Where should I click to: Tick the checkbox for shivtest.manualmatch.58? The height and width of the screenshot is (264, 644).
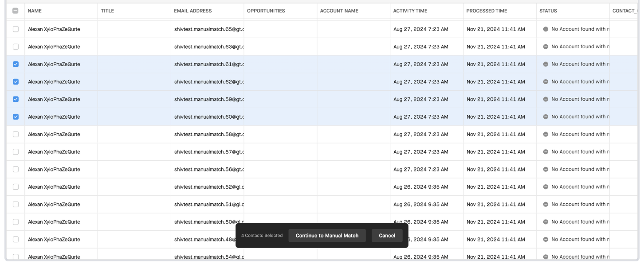pos(16,134)
